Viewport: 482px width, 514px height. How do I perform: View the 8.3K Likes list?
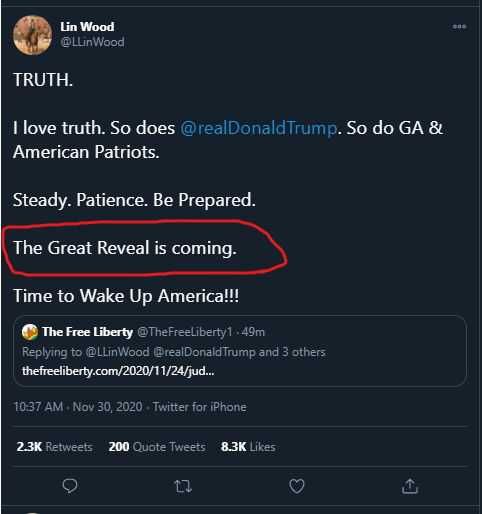tap(248, 447)
